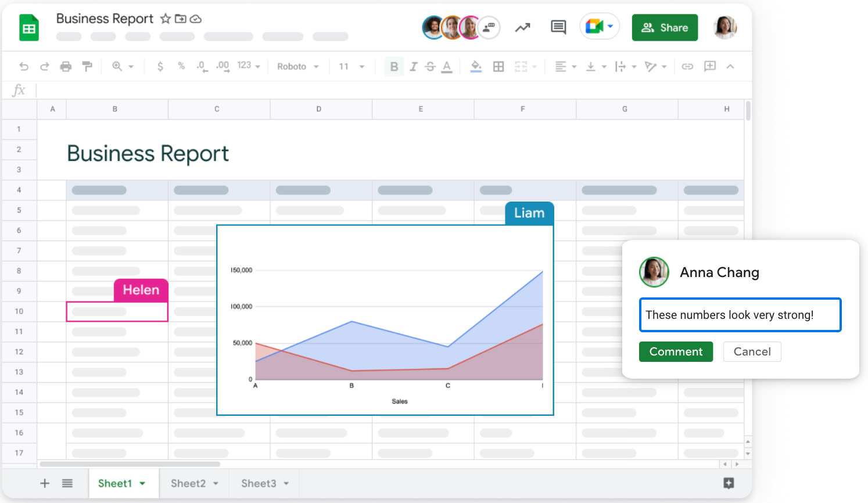Click the collaborator chat bubble icon
This screenshot has width=868, height=503.
(489, 27)
